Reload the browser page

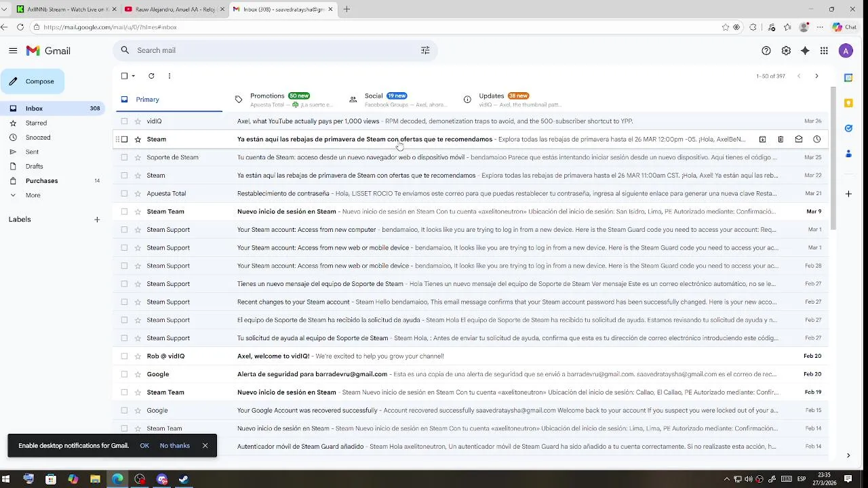point(20,27)
